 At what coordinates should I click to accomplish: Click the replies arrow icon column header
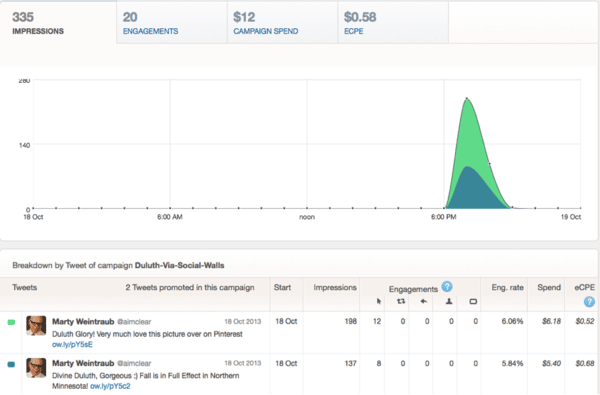pyautogui.click(x=424, y=302)
